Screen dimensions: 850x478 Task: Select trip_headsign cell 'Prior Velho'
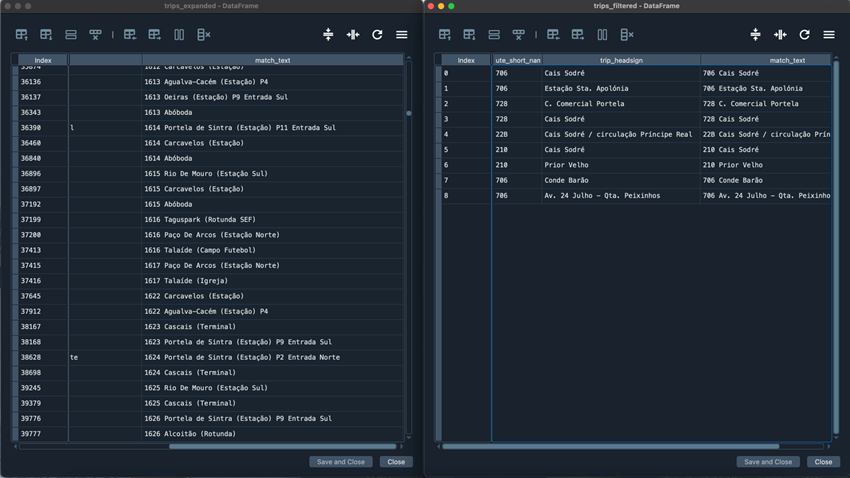(x=621, y=165)
